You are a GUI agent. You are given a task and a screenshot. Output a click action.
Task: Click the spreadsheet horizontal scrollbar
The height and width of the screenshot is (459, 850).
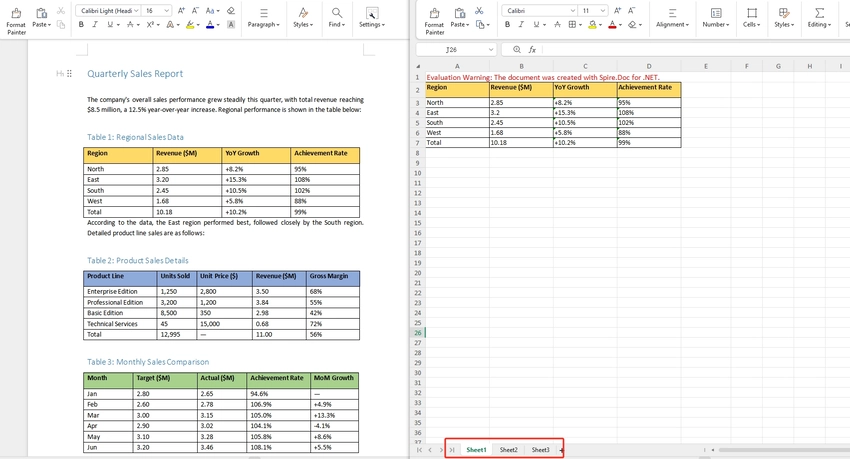[783, 450]
